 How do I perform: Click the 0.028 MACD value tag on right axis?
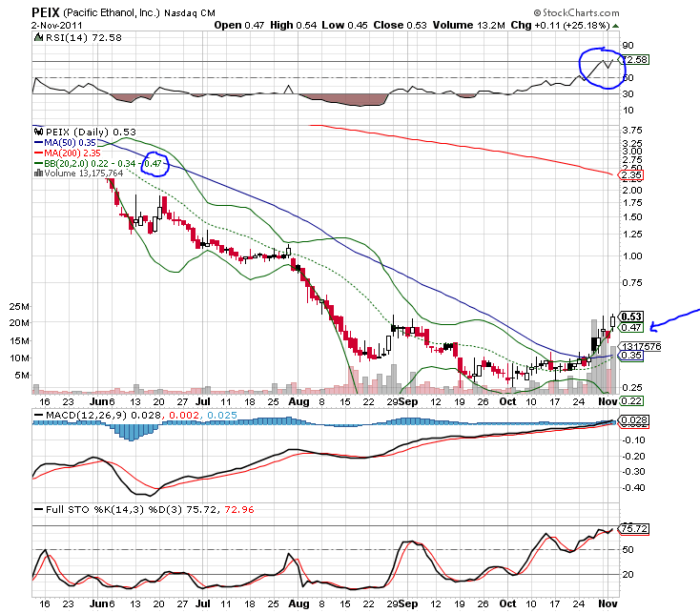[633, 419]
